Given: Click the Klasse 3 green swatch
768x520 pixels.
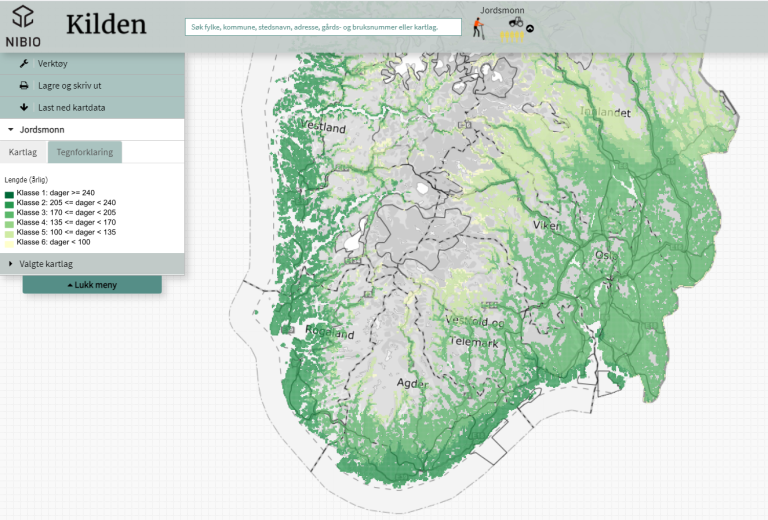Looking at the screenshot, I should pyautogui.click(x=9, y=213).
